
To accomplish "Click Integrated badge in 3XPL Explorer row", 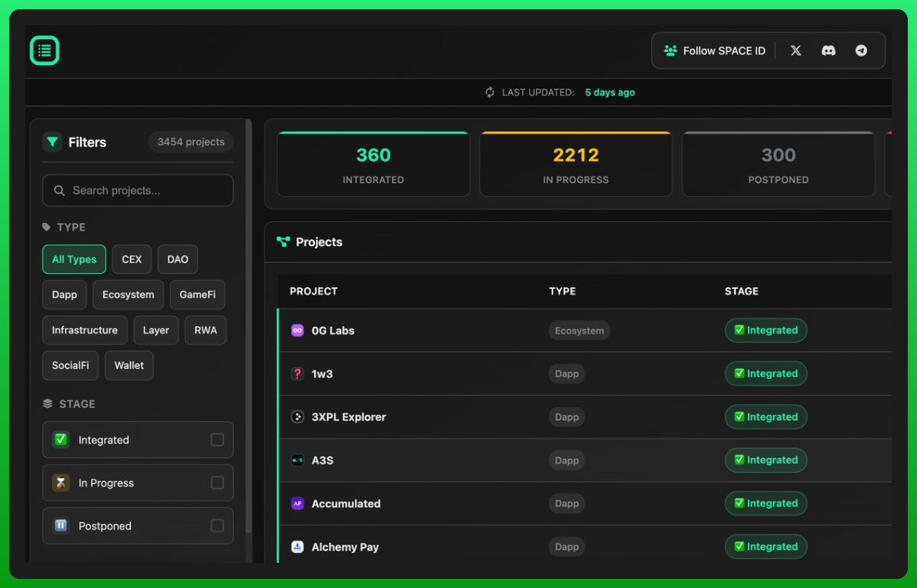I will [x=766, y=417].
